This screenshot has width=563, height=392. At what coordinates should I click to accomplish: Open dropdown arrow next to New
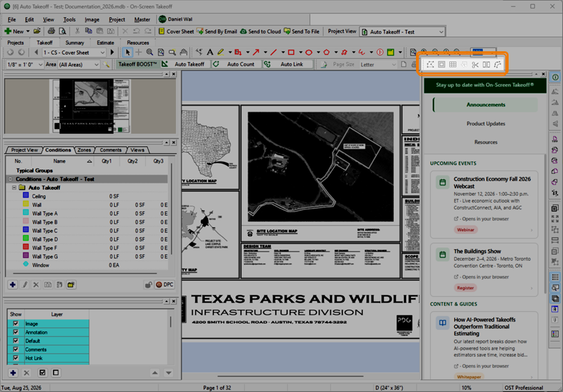(28, 31)
